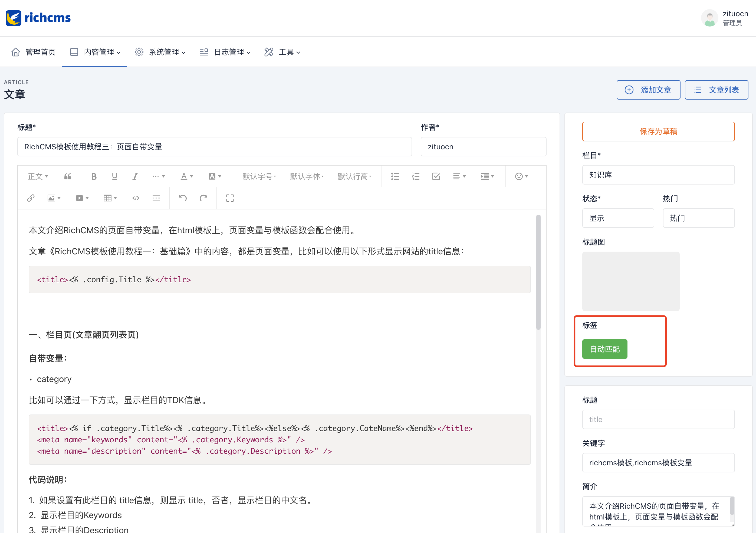Click the 简介 textarea scrollbar
The image size is (756, 533).
pyautogui.click(x=732, y=506)
